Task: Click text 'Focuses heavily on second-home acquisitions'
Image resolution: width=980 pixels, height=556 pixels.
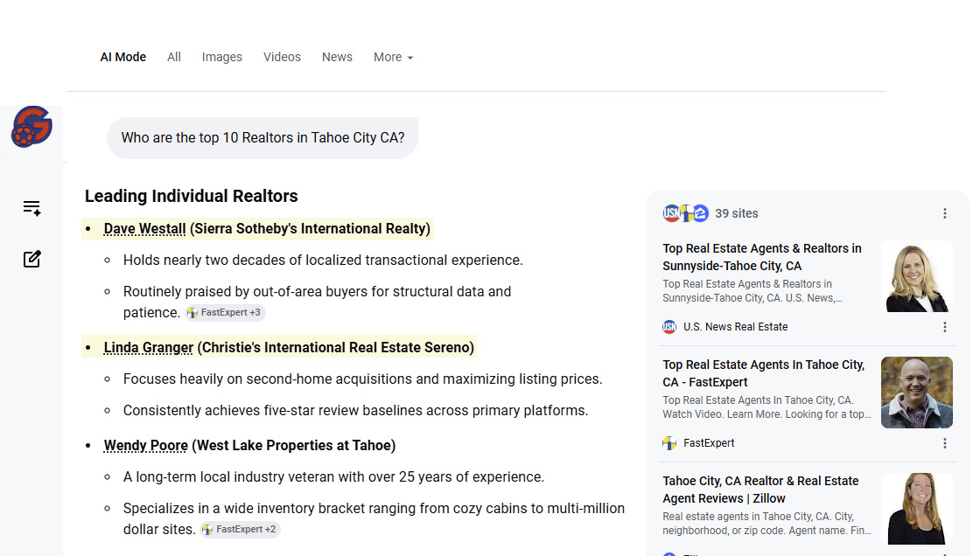Action: [268, 379]
